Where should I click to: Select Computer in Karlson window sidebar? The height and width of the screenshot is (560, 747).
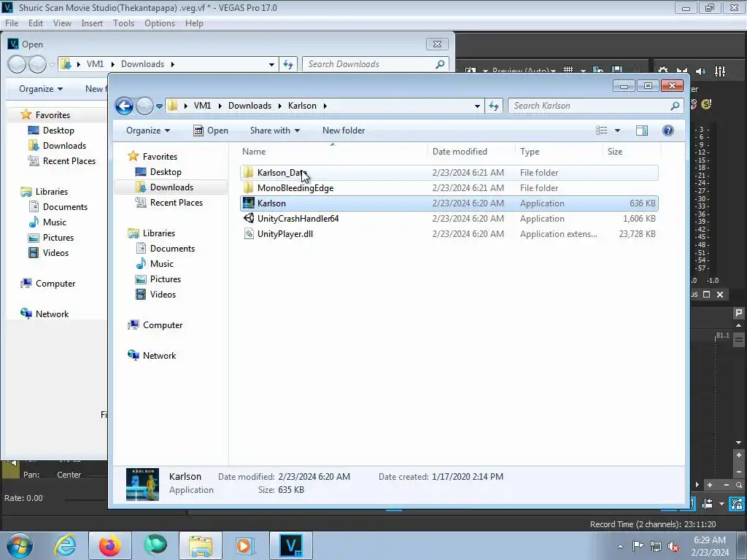tap(163, 325)
